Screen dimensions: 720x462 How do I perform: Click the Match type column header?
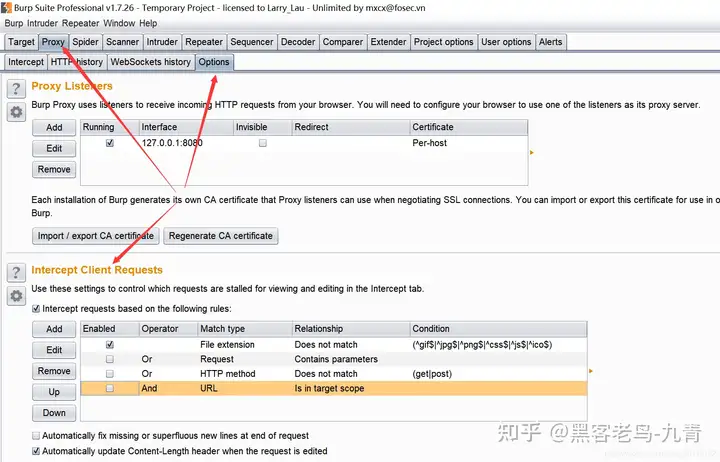pyautogui.click(x=245, y=329)
